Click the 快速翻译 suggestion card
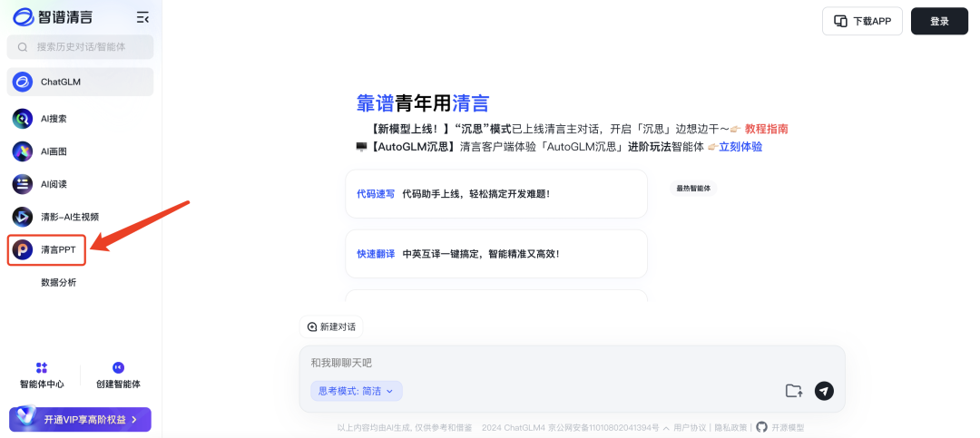 (x=496, y=254)
